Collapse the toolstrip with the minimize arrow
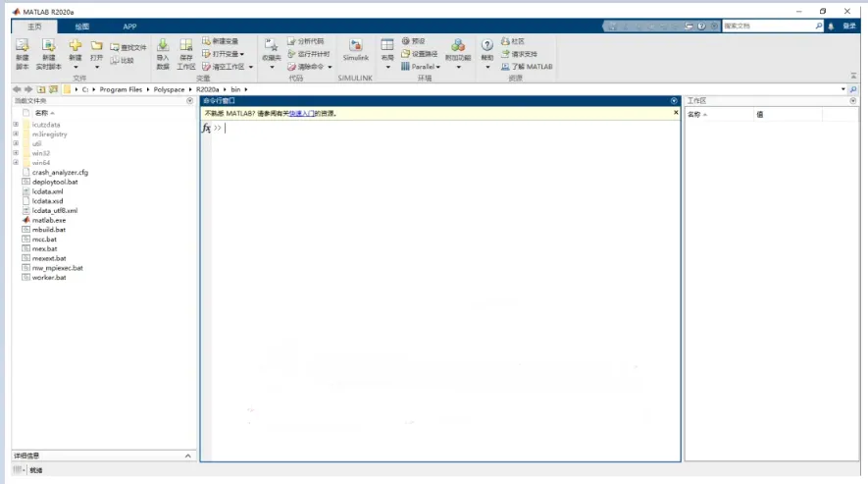The height and width of the screenshot is (484, 868). [853, 76]
